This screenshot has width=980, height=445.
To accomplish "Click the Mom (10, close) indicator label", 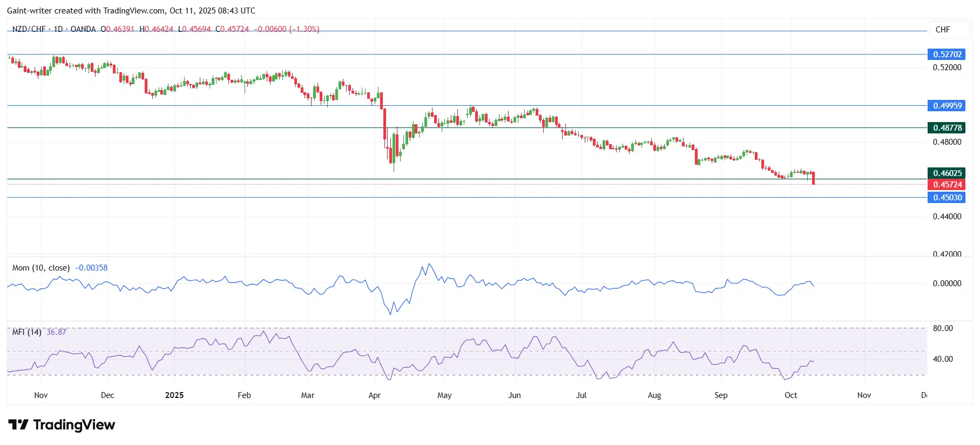I will [x=41, y=268].
